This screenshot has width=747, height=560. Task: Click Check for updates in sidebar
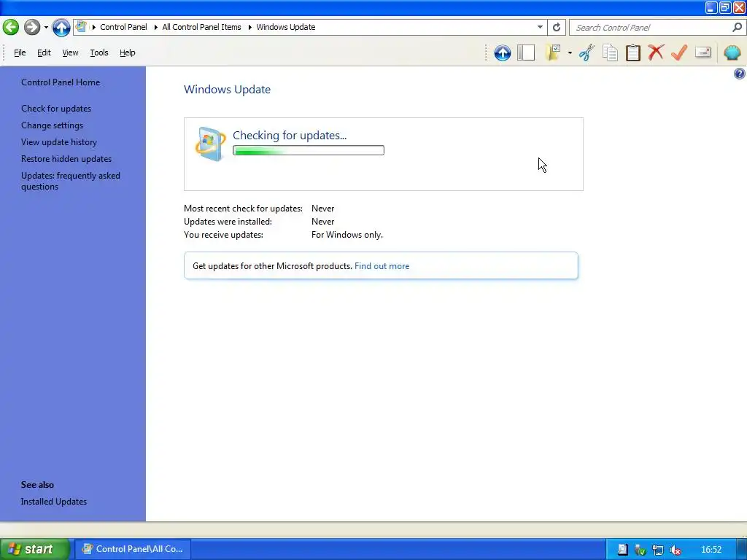coord(56,109)
